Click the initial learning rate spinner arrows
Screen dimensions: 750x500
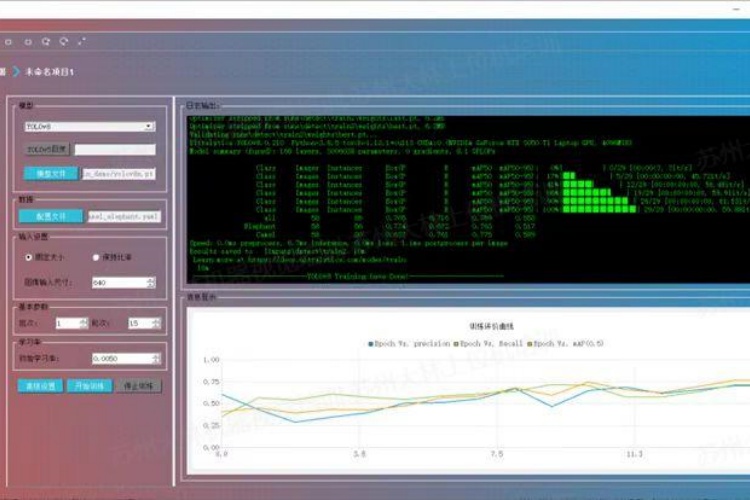coord(150,358)
